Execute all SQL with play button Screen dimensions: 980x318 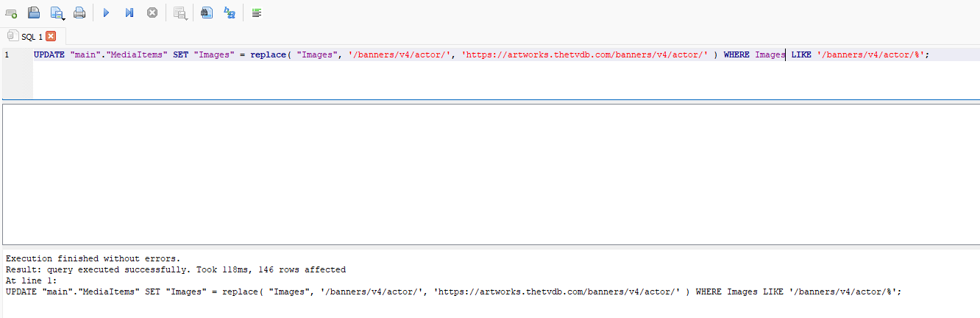[106, 13]
